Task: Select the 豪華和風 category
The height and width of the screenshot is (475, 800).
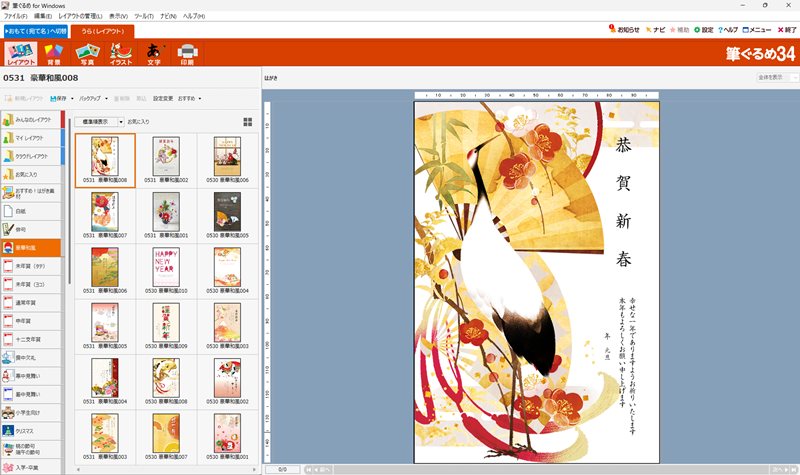Action: click(x=31, y=247)
